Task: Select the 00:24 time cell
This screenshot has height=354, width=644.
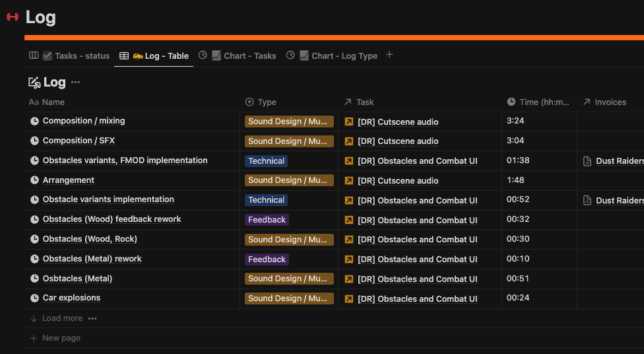Action: [539, 299]
